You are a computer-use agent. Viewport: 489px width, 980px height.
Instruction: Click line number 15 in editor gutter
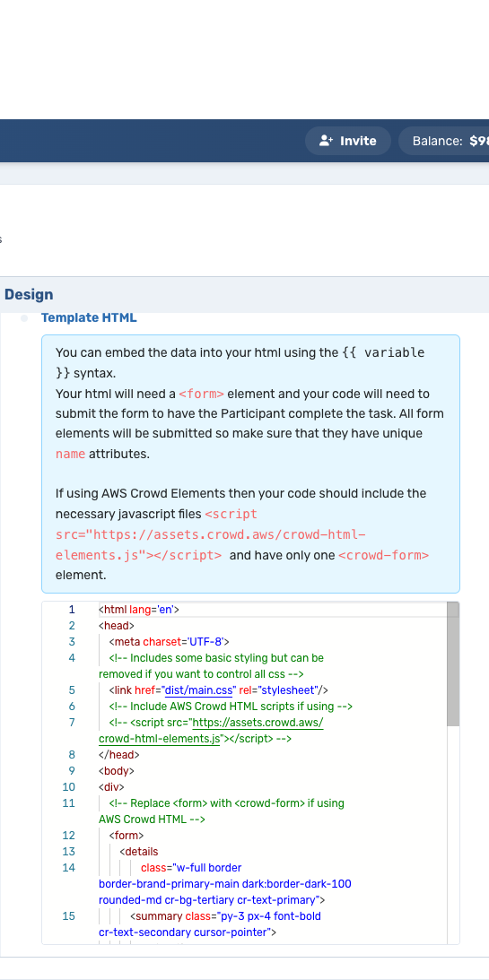point(69,916)
